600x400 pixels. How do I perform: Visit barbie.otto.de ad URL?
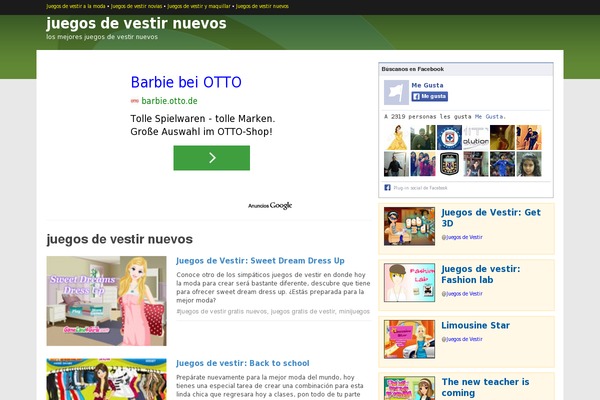(169, 101)
